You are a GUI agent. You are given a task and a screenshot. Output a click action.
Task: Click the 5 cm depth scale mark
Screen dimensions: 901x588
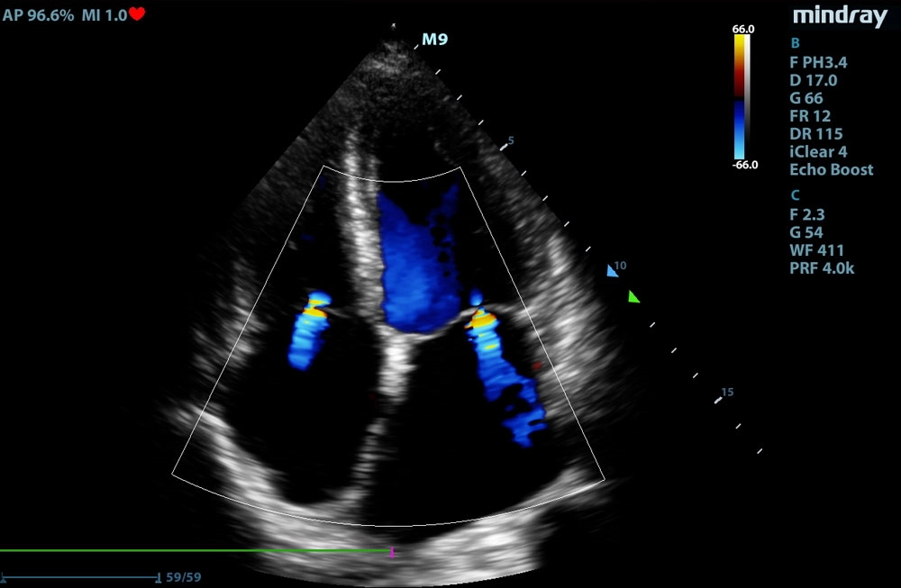click(510, 142)
